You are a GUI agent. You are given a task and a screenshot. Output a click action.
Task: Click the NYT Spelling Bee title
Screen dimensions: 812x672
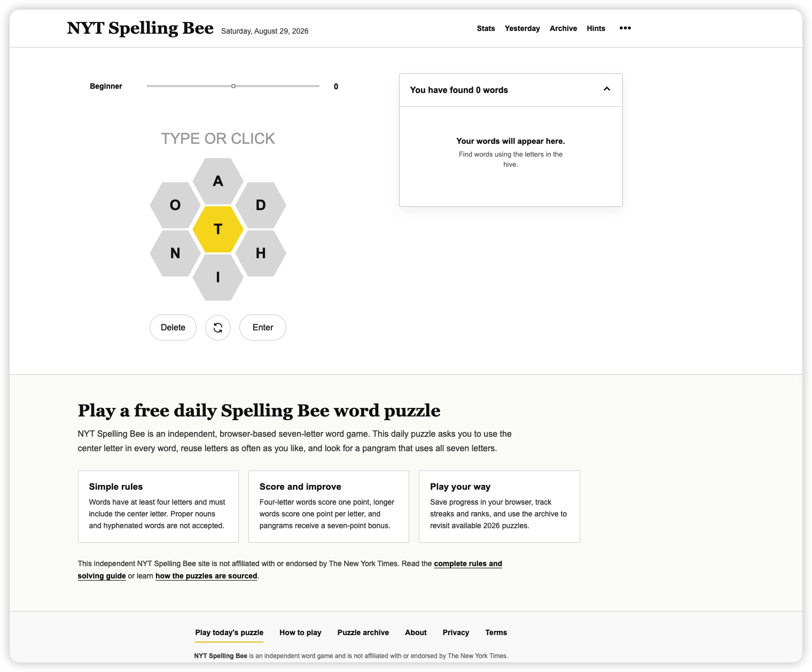[x=140, y=28]
